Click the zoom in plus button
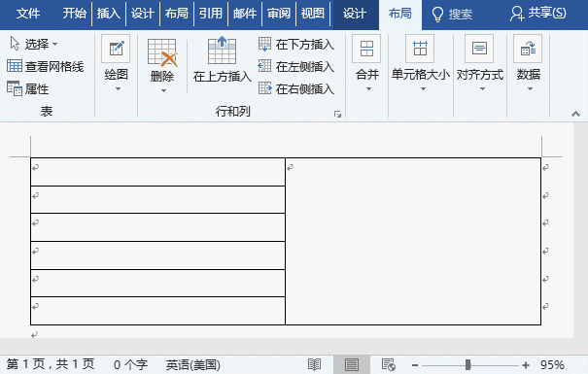This screenshot has height=374, width=588. pos(526,365)
